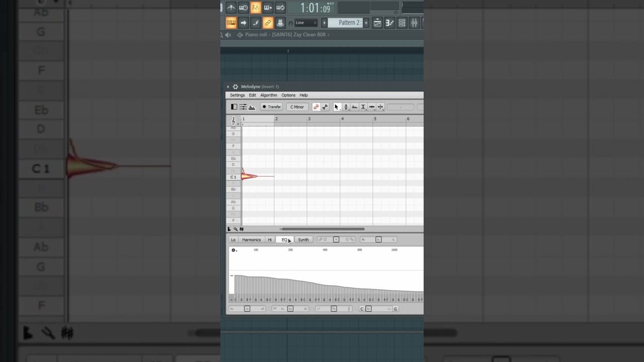
Task: Open the Help menu in Melodyne
Action: pyautogui.click(x=304, y=95)
